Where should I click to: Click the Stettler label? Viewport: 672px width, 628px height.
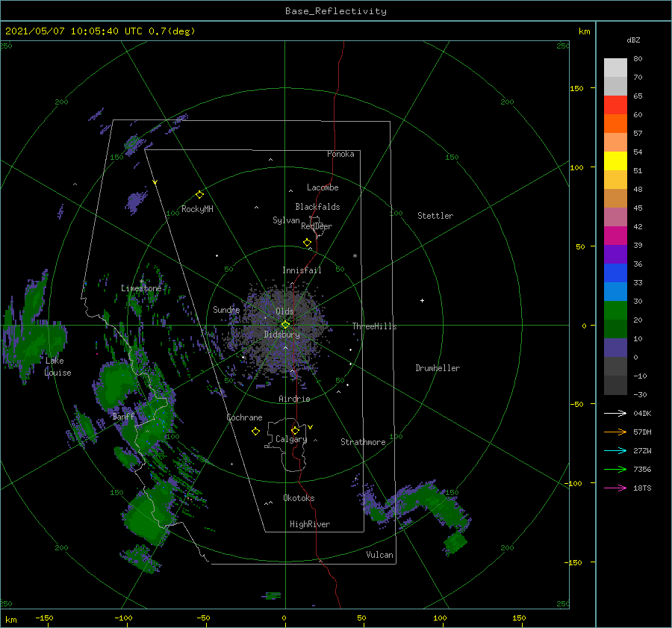point(435,216)
